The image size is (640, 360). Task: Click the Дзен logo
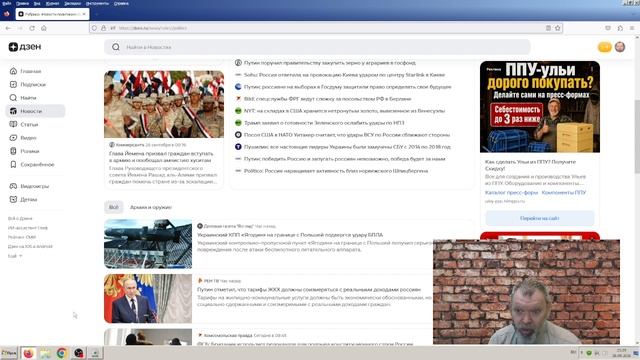click(25, 47)
